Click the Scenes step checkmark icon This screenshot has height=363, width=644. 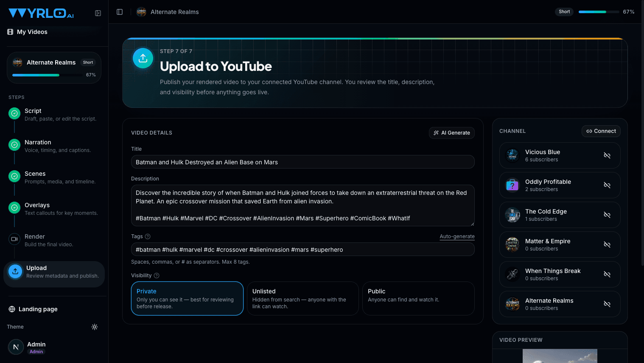click(14, 176)
